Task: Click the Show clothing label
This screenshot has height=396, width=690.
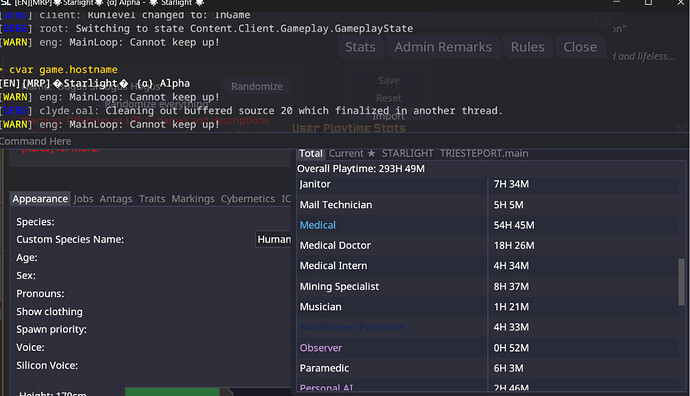Action: click(x=49, y=312)
